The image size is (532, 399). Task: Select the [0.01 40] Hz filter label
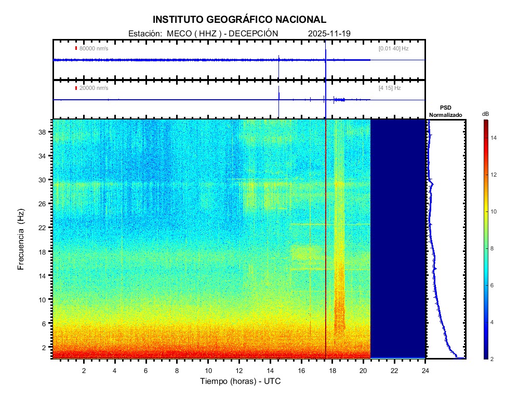coord(393,48)
